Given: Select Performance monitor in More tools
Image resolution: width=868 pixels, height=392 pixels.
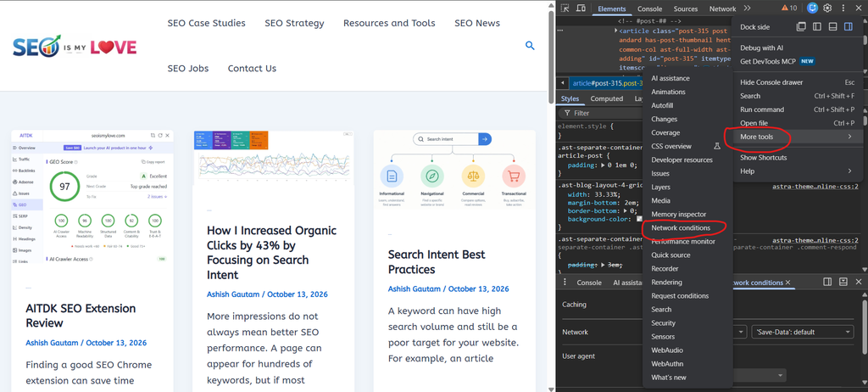Looking at the screenshot, I should [x=687, y=242].
